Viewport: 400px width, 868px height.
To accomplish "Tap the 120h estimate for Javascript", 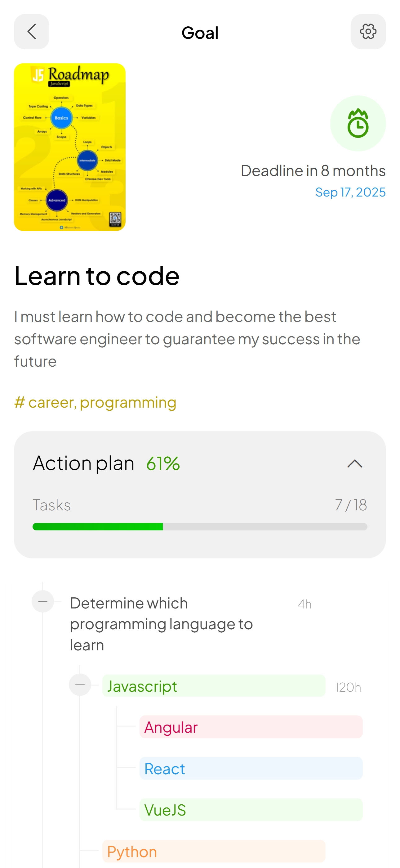I will (x=348, y=687).
